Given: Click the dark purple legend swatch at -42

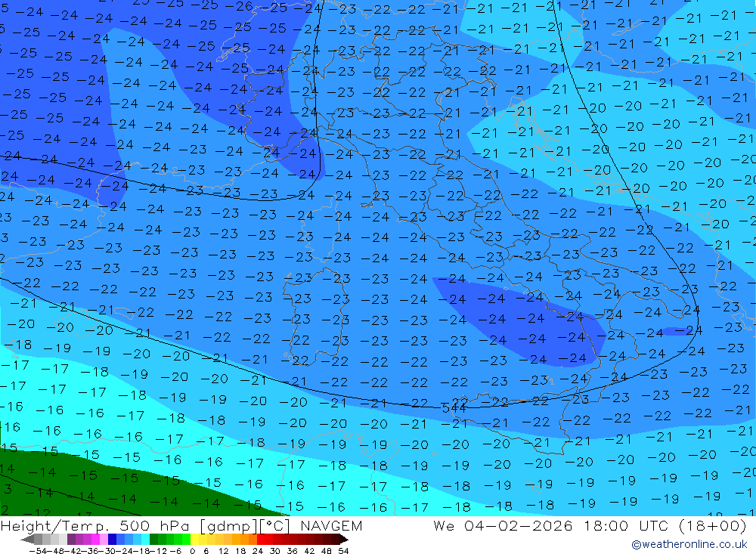Looking at the screenshot, I should tap(71, 539).
